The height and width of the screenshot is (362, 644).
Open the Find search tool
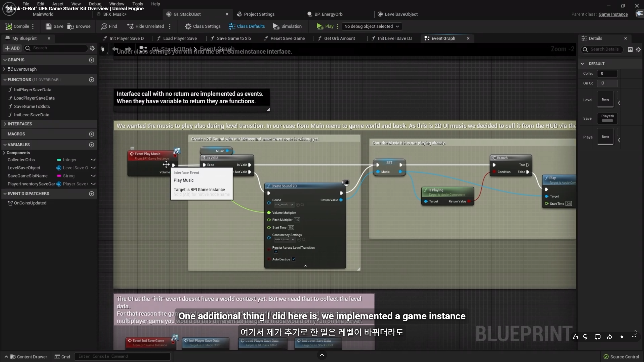tap(109, 26)
